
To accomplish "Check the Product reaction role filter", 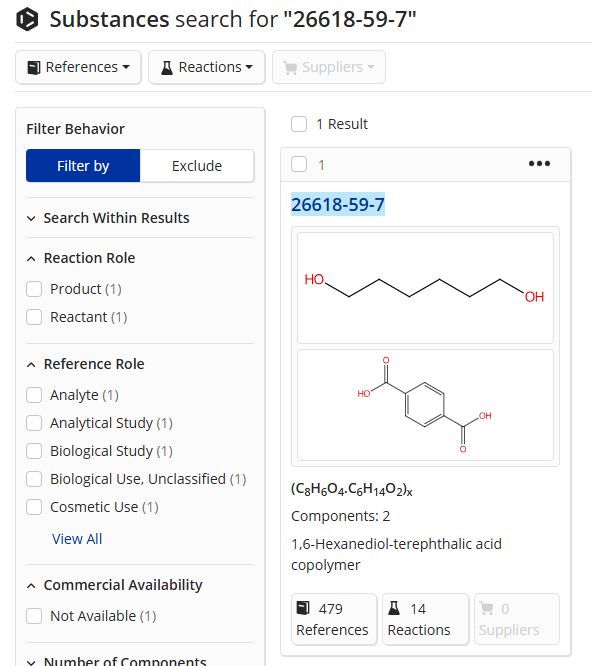I will pos(34,289).
